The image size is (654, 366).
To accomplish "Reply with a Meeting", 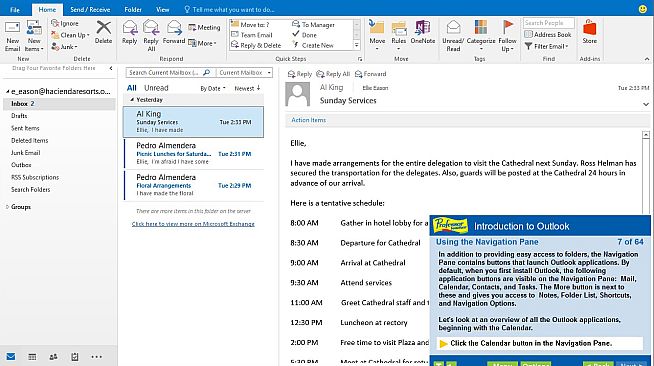I will pyautogui.click(x=204, y=28).
